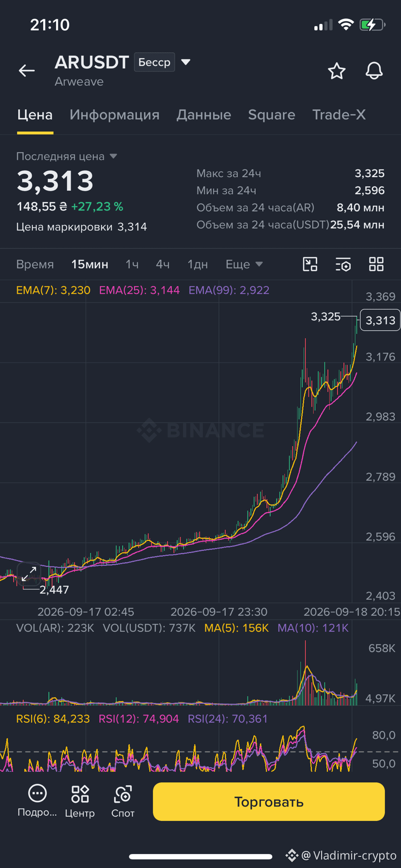Open the grid layout icon
Screen dimensions: 401x868
click(376, 264)
